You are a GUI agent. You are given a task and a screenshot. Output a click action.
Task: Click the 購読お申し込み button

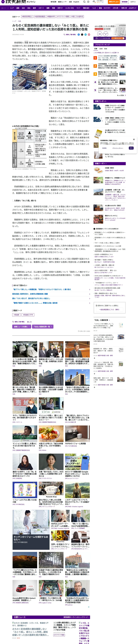point(114,2)
